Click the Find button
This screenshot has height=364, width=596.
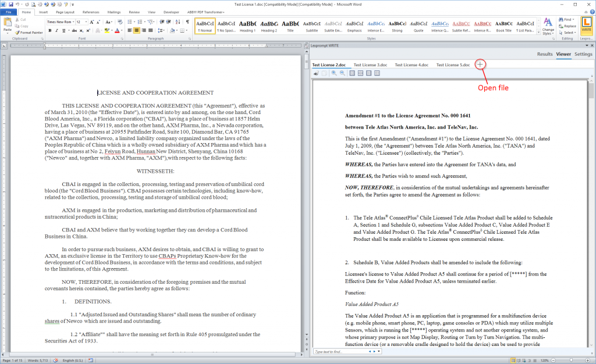[x=566, y=19]
